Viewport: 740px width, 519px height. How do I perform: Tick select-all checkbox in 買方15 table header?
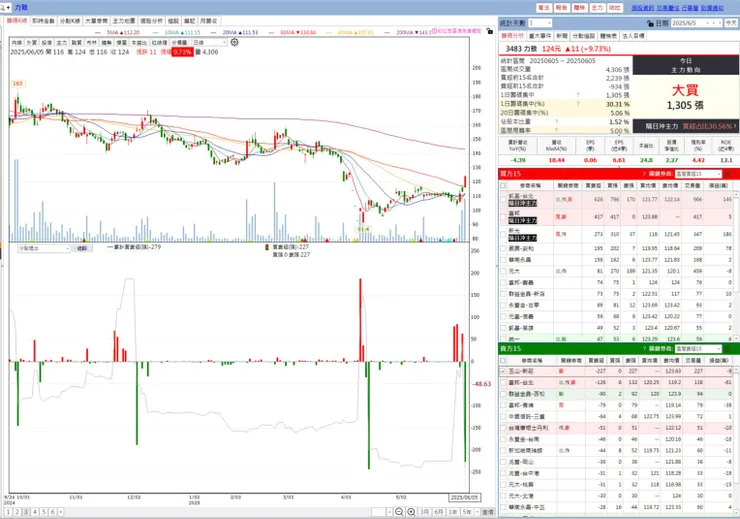[x=503, y=186]
